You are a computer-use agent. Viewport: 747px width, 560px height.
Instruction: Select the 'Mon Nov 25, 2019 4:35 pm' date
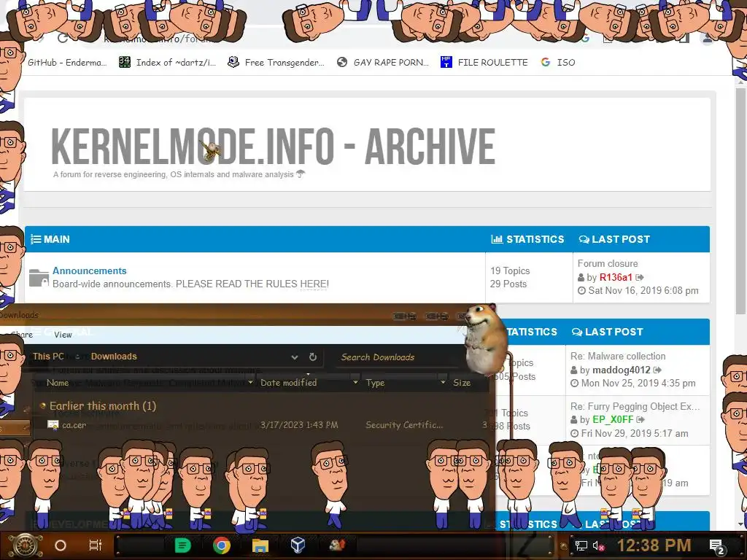coord(638,383)
